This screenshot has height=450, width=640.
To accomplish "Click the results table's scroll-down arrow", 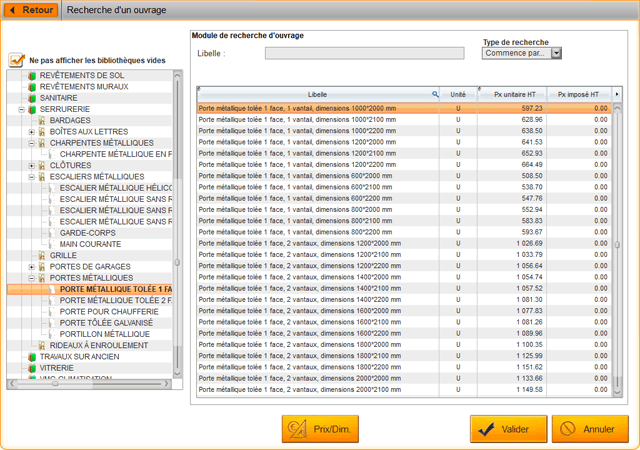I will tap(617, 392).
